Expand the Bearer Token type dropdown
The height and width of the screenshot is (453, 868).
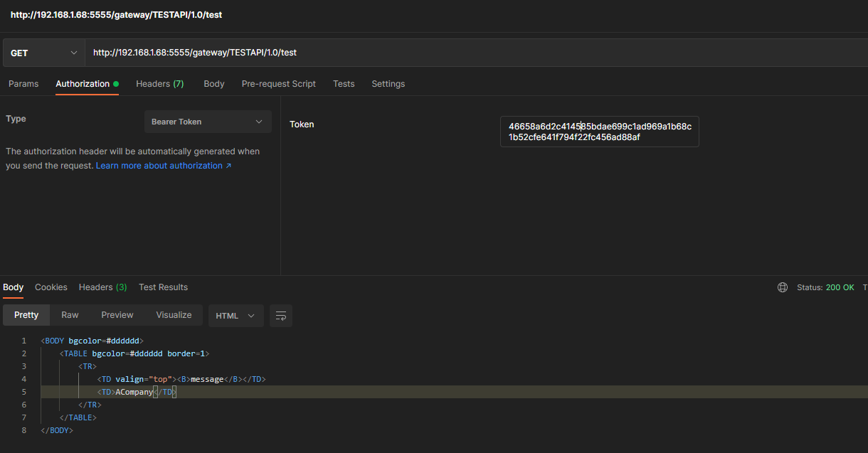point(208,122)
